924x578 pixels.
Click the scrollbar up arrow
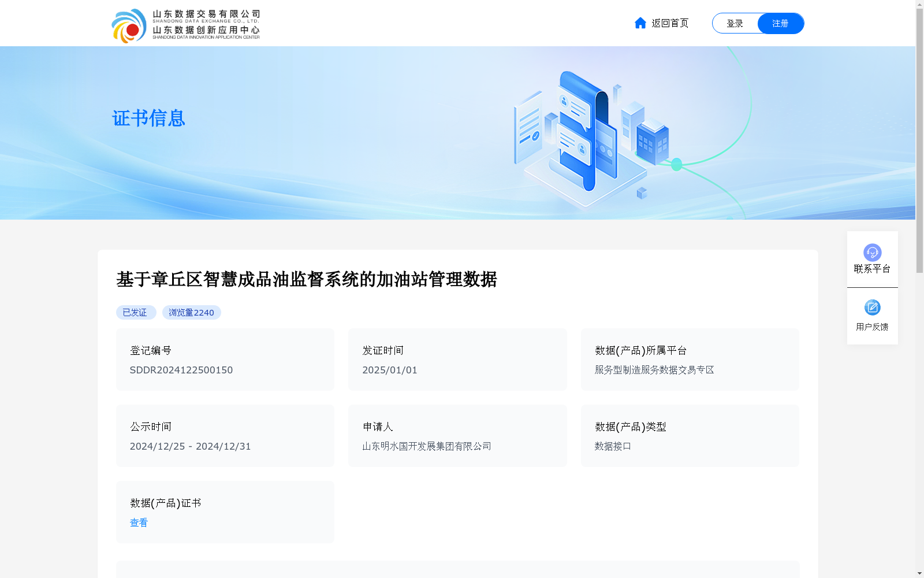[919, 4]
